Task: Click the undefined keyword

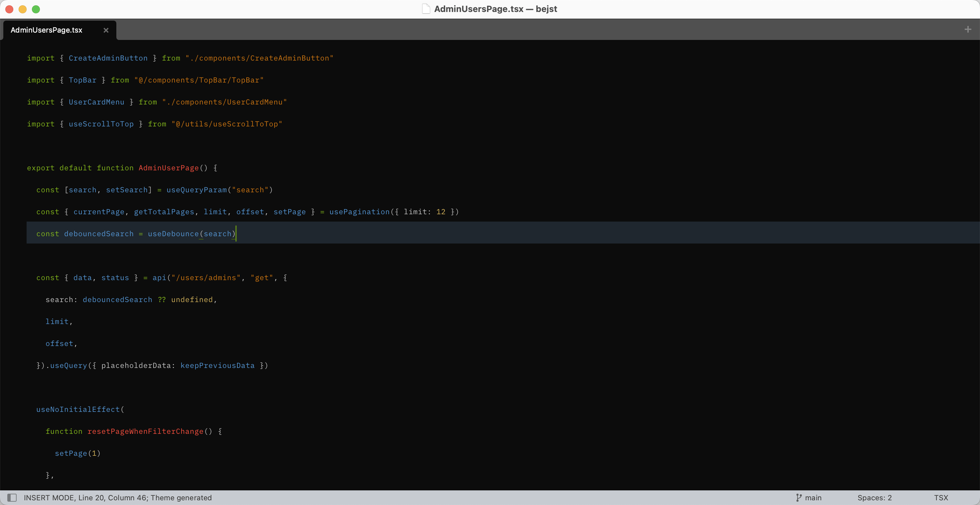Action: pos(192,300)
